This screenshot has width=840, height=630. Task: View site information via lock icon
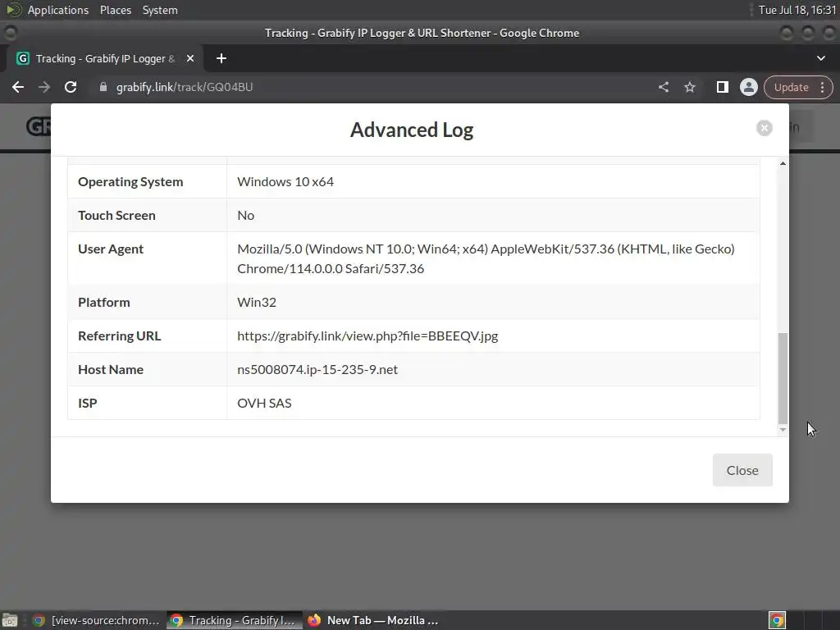[103, 87]
